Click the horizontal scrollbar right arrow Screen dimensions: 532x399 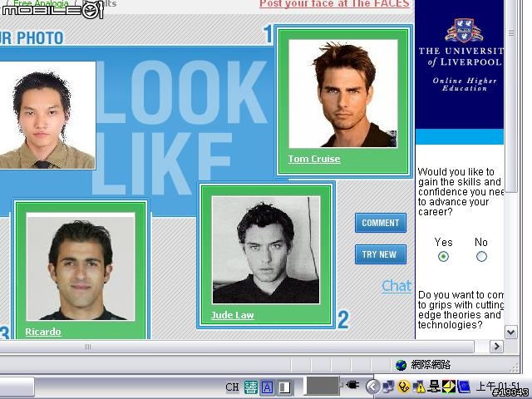coord(497,347)
